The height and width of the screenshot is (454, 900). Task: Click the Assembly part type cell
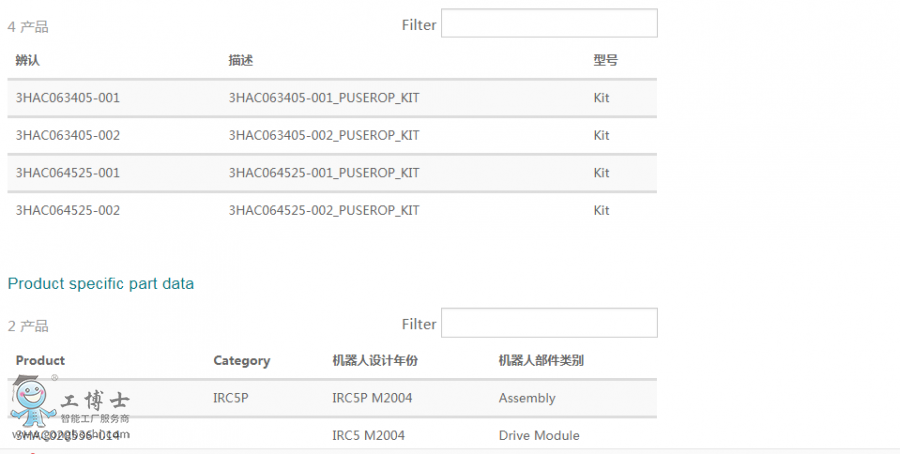point(526,398)
